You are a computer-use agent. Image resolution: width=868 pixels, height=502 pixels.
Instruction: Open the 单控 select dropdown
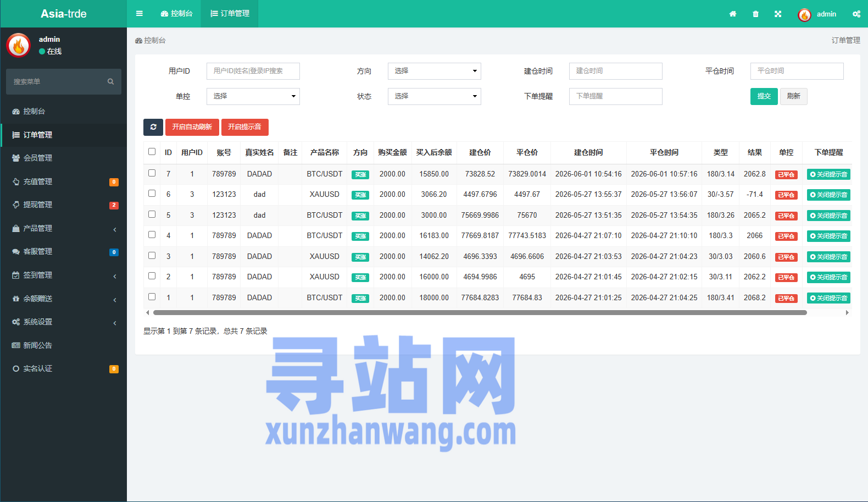click(x=253, y=96)
